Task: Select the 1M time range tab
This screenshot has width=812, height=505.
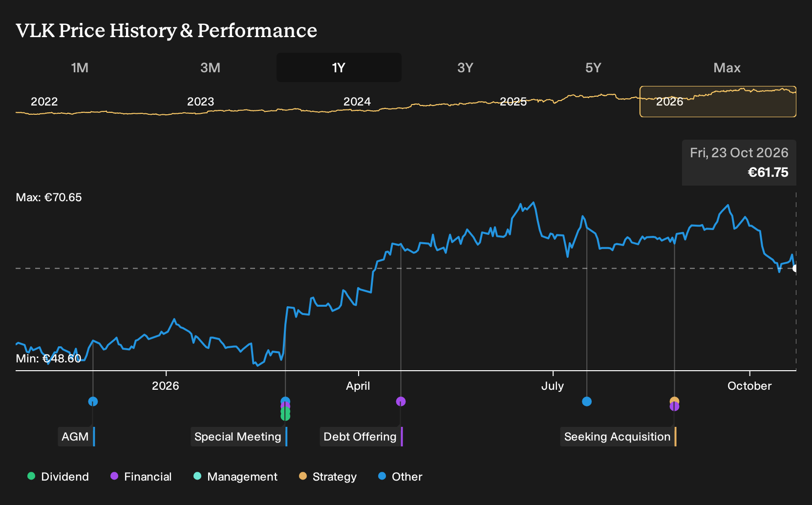Action: tap(80, 68)
